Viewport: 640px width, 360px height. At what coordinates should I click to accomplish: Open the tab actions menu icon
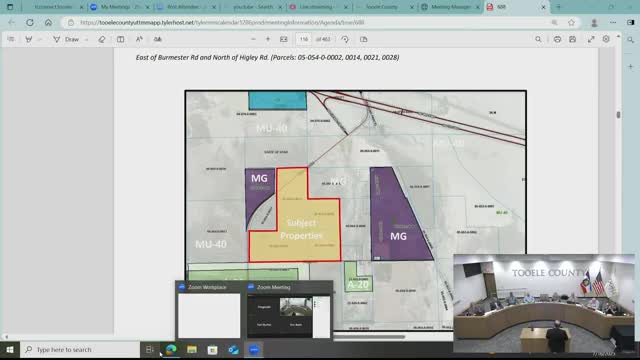10,7
